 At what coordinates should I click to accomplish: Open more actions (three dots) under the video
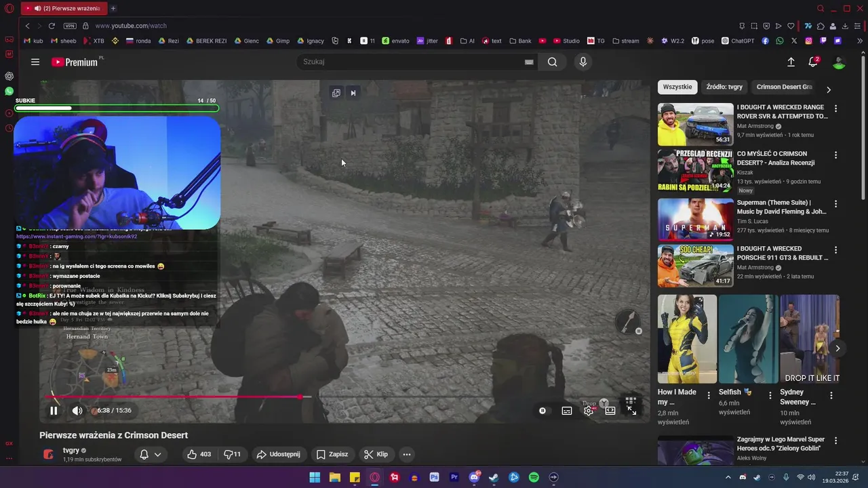pyautogui.click(x=407, y=454)
